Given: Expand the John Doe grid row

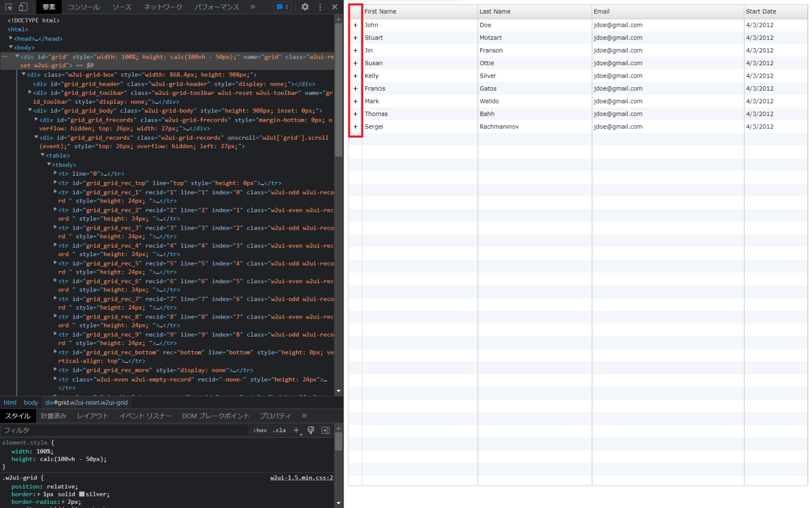Looking at the screenshot, I should (355, 25).
